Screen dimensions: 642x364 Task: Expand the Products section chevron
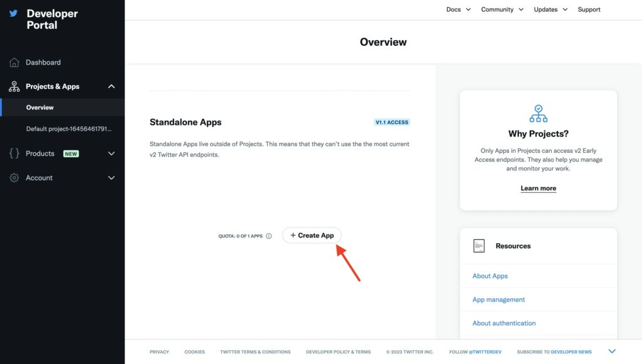pyautogui.click(x=112, y=153)
